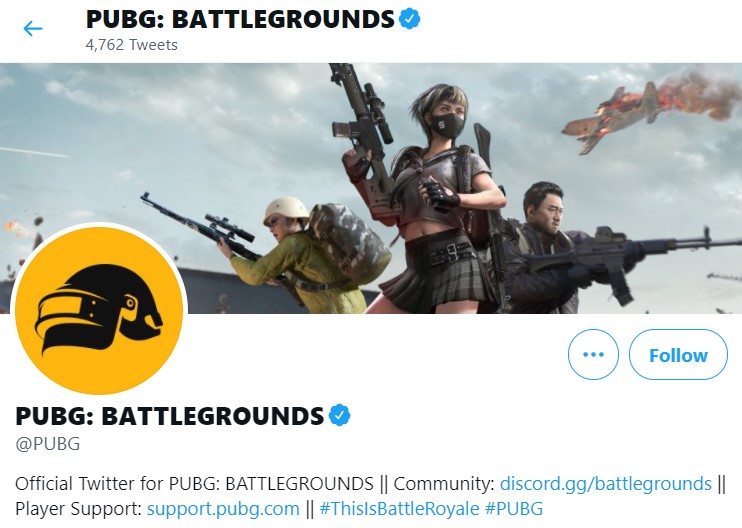
Task: Visit the support.pubg.com link
Action: (223, 509)
